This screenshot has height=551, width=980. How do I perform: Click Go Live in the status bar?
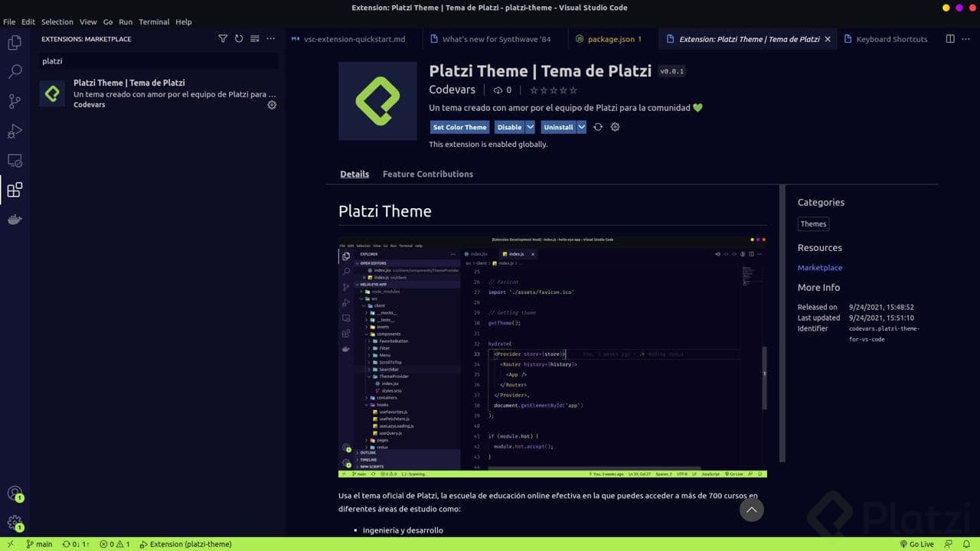pos(916,544)
